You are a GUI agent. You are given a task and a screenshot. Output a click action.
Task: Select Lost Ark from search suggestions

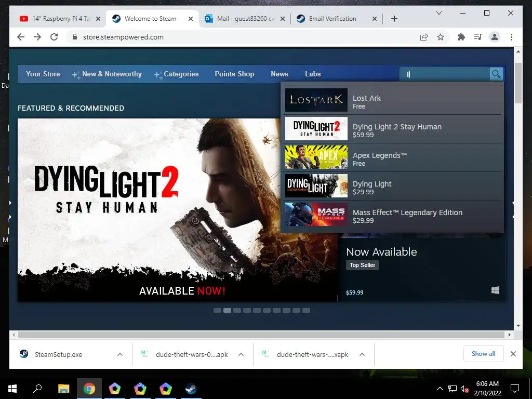[393, 100]
